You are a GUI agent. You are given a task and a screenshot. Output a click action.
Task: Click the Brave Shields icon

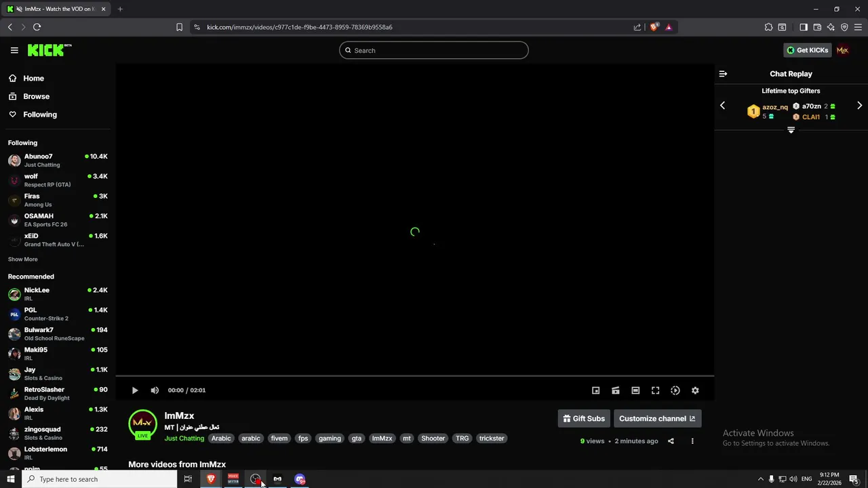pos(654,27)
